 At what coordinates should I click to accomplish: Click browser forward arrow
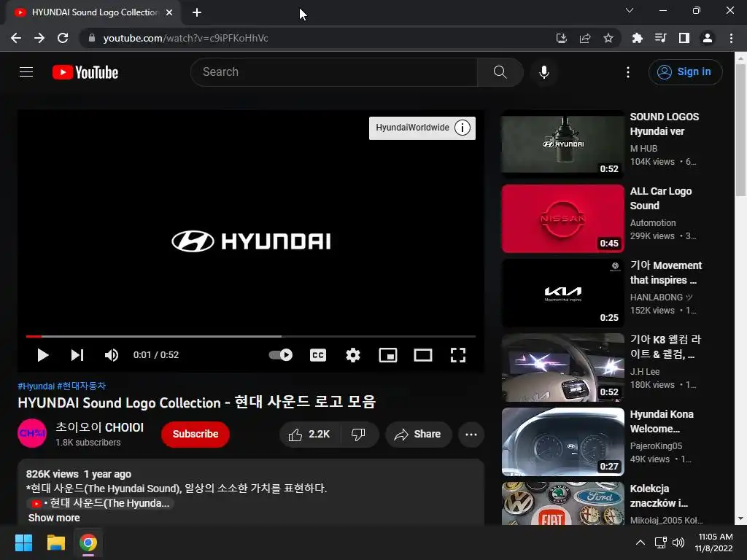point(39,38)
